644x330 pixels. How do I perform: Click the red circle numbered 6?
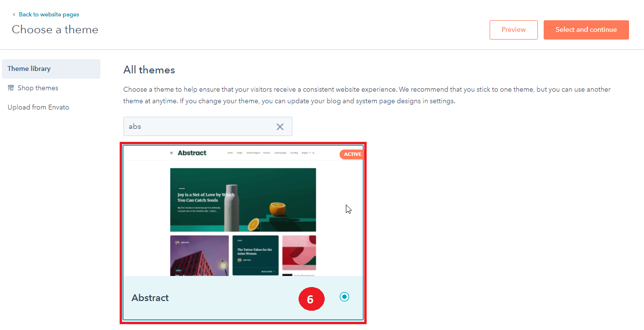tap(310, 299)
